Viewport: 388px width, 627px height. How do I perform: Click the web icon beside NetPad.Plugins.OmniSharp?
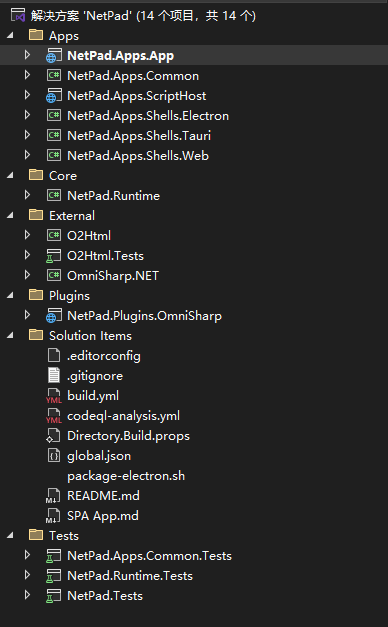click(54, 315)
